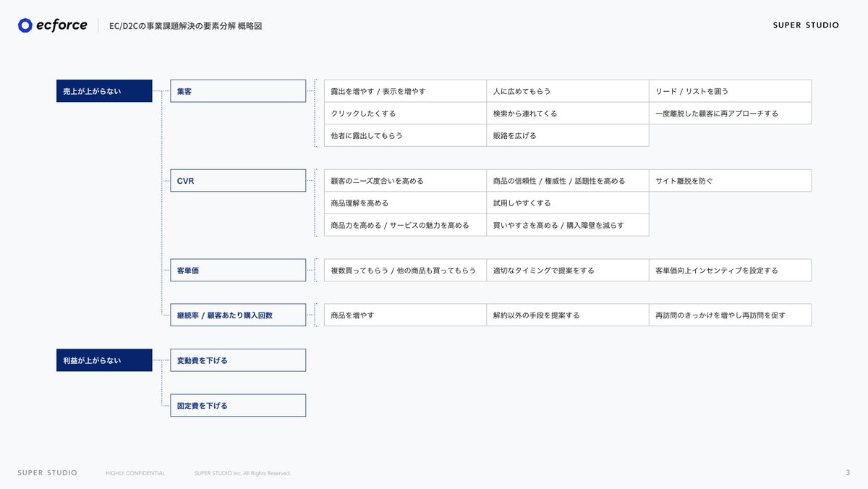
Task: Click the cell クリックしたくする
Action: [x=405, y=114]
